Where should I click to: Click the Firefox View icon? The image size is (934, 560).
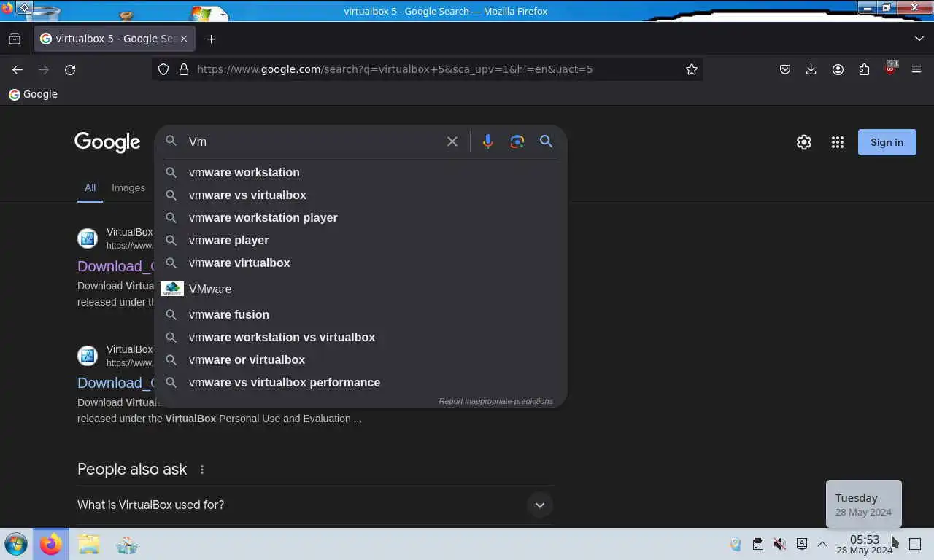point(15,39)
